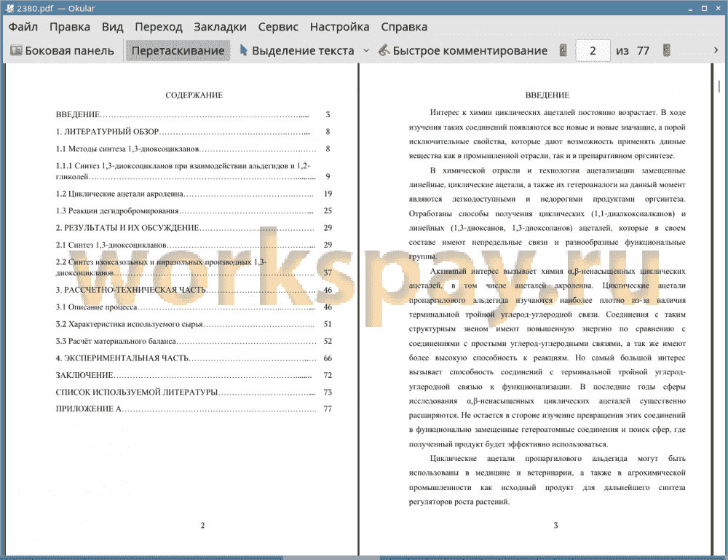Open the Настройка menu
This screenshot has height=560, width=728.
point(339,27)
